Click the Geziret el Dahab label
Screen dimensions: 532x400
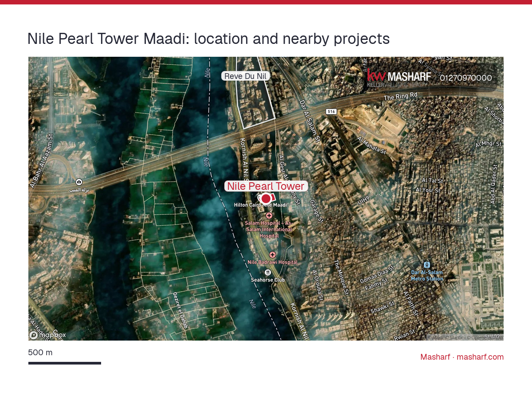tap(180, 310)
